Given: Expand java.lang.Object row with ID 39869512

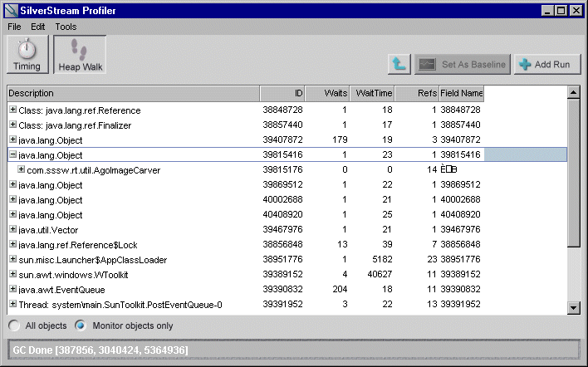Looking at the screenshot, I should (12, 184).
